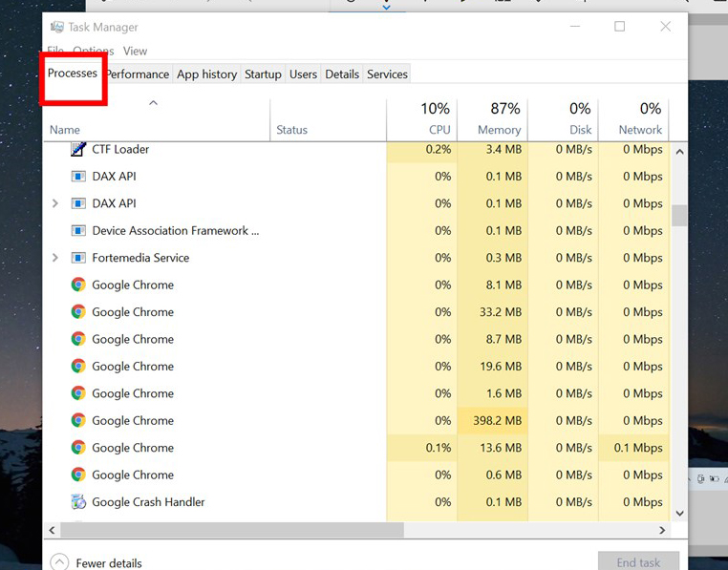
Task: Click the Fortemedia Service icon
Action: (x=78, y=258)
